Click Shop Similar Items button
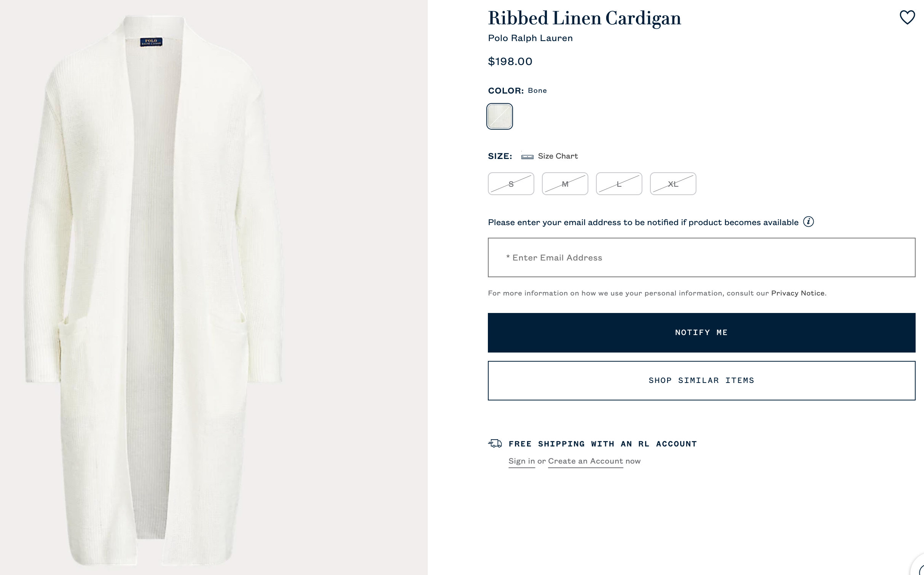 coord(701,380)
